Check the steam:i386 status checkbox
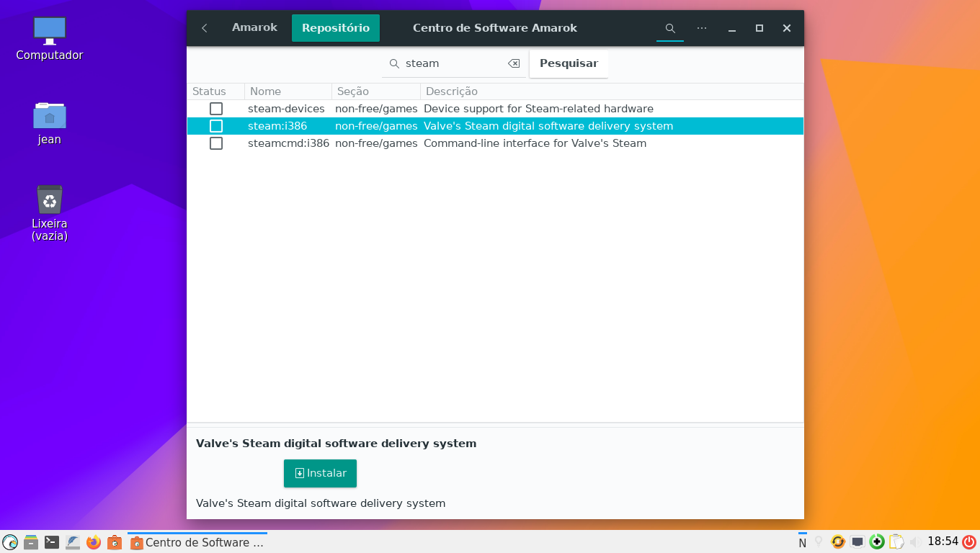Image resolution: width=980 pixels, height=553 pixels. pos(216,126)
